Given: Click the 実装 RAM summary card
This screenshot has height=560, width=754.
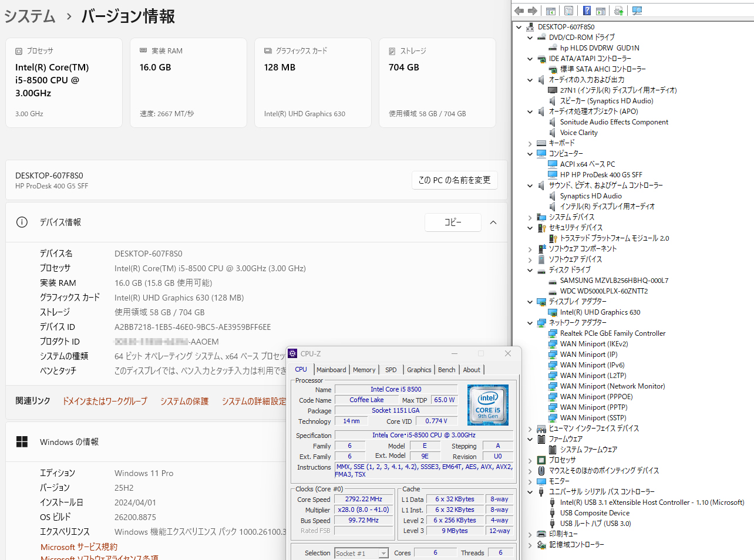Looking at the screenshot, I should [188, 83].
